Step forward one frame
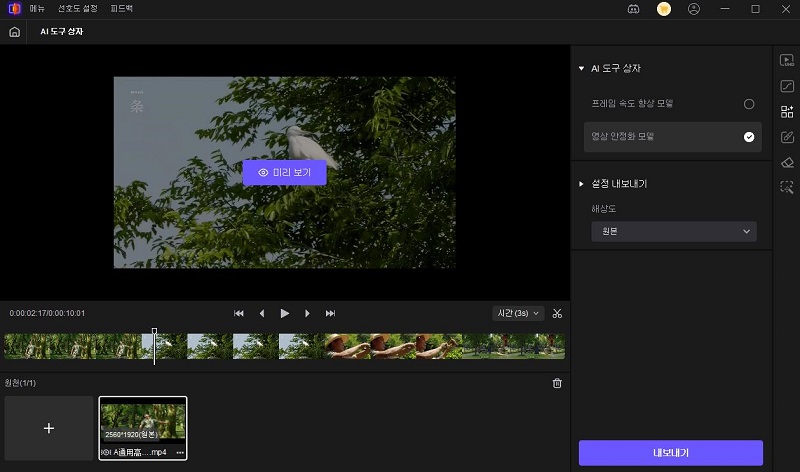Screen dimensions: 800x472 (307, 313)
